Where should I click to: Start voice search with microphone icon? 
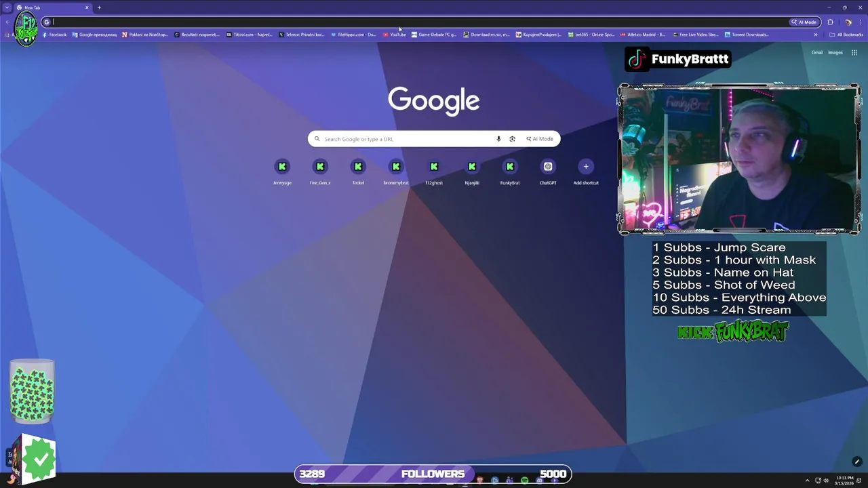(x=498, y=139)
